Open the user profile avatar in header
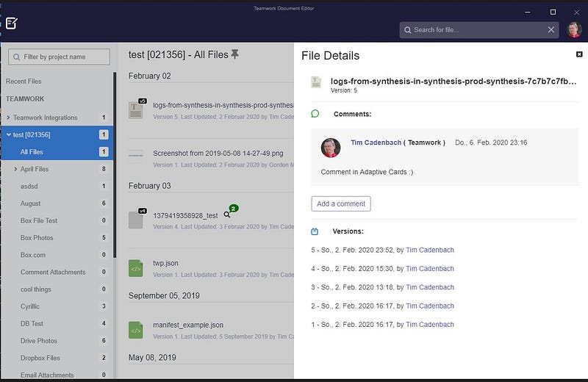 (574, 29)
